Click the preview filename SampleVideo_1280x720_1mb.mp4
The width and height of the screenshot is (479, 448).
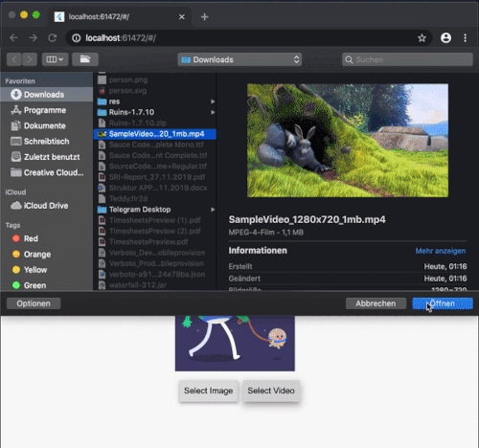(x=308, y=220)
